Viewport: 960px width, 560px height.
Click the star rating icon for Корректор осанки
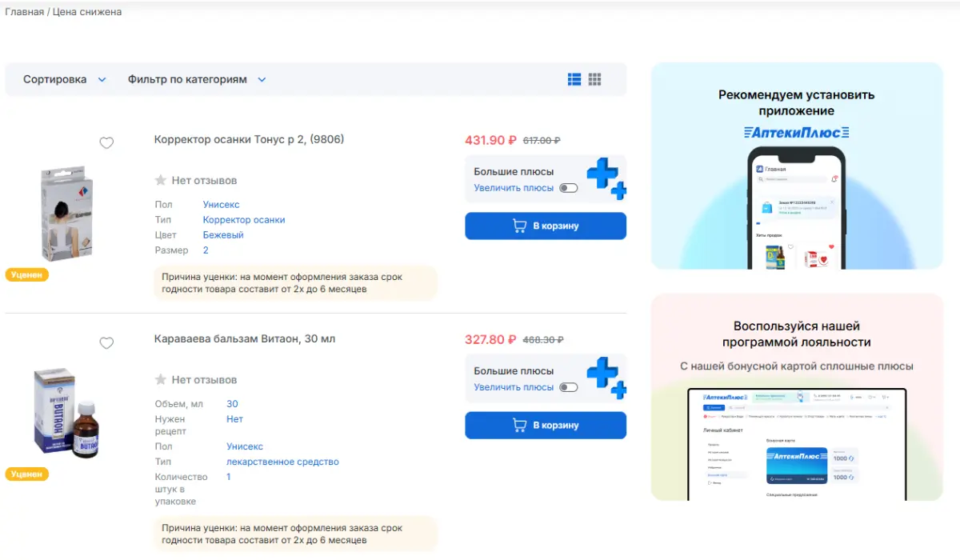pyautogui.click(x=161, y=180)
